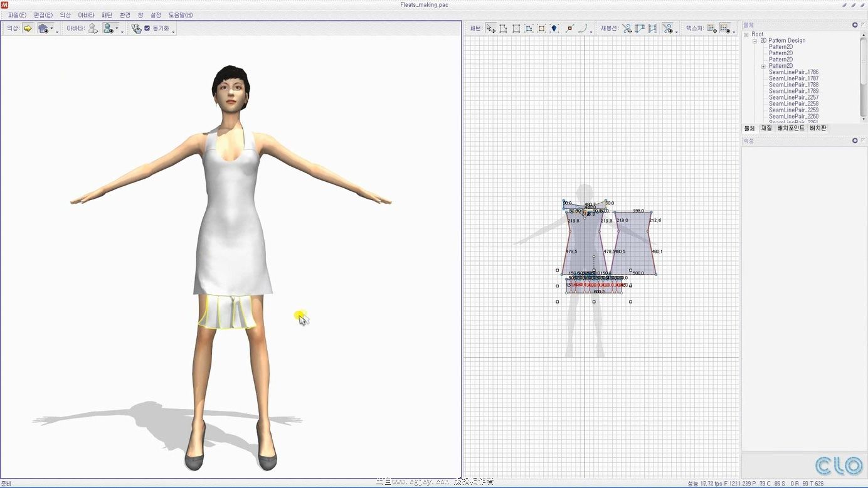Click the garment display options icon
This screenshot has height=488, width=868.
[x=43, y=28]
